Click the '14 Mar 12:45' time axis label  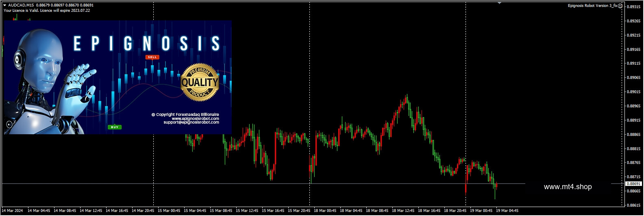click(91, 211)
